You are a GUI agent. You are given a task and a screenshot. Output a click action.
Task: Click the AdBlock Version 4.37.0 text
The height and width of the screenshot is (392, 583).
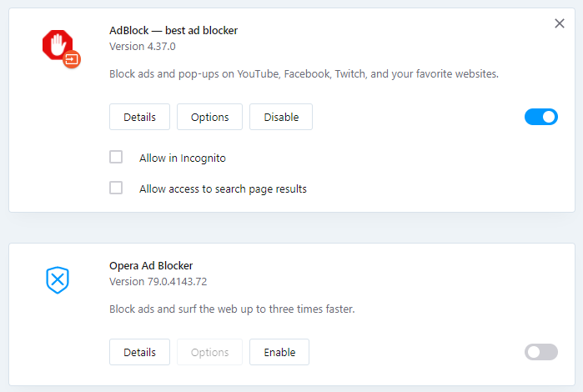(x=143, y=46)
